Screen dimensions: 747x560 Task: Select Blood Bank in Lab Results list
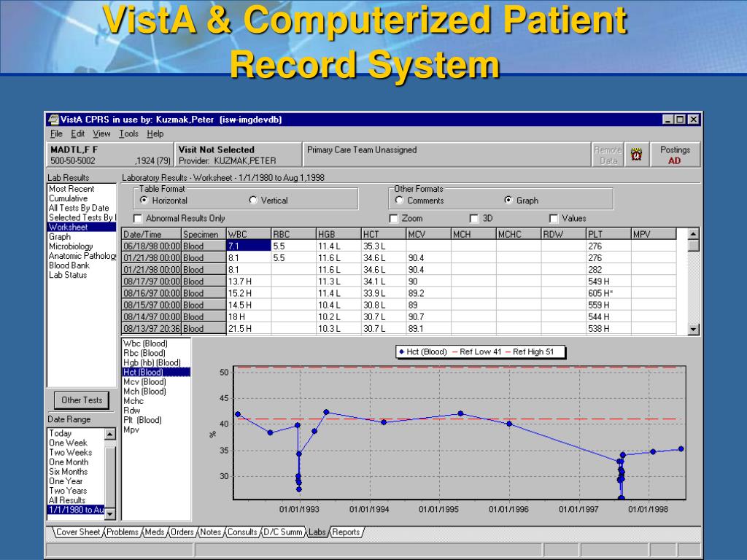click(69, 265)
